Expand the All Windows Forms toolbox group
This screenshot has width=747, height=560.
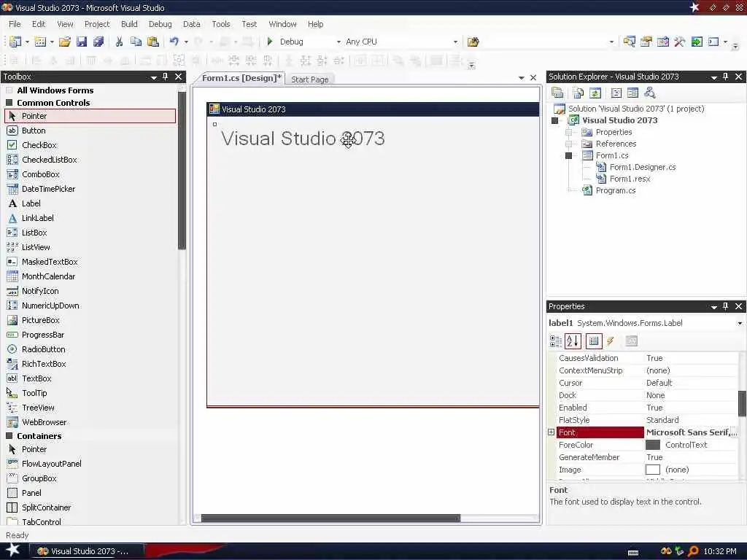click(x=9, y=90)
